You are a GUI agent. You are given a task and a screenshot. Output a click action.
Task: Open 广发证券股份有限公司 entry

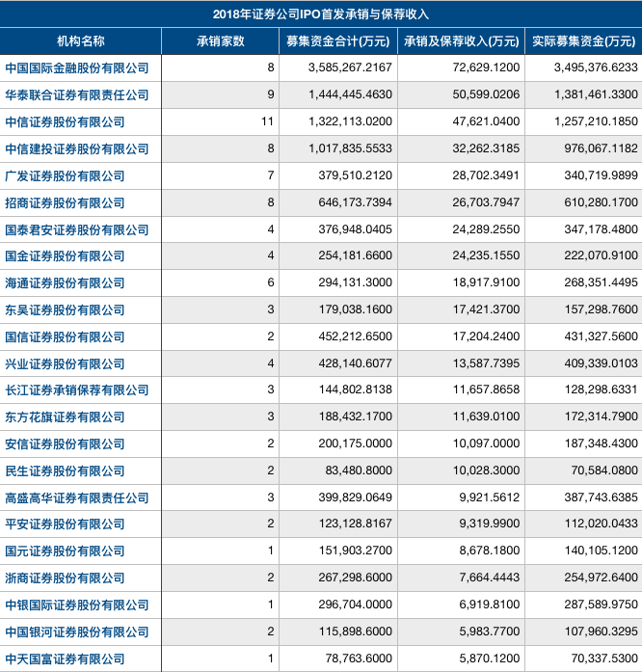pos(66,175)
